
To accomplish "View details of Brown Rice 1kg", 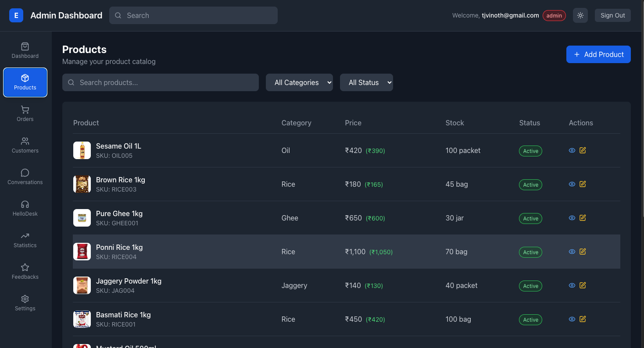I will (x=572, y=184).
